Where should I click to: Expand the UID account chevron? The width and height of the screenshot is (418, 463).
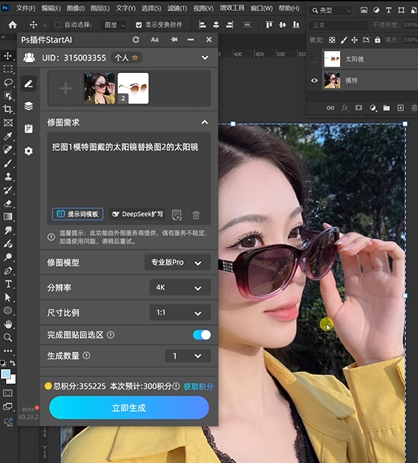tap(205, 58)
